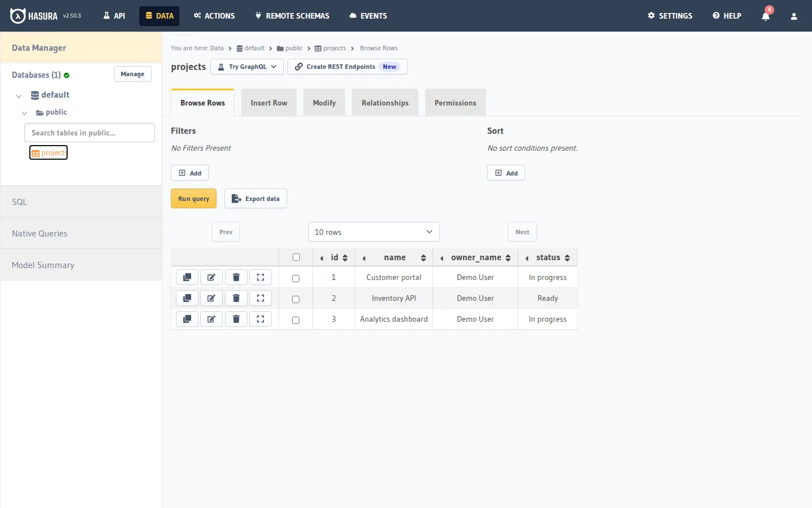This screenshot has width=812, height=508.
Task: Check the Inventory API row checkbox
Action: [x=295, y=299]
